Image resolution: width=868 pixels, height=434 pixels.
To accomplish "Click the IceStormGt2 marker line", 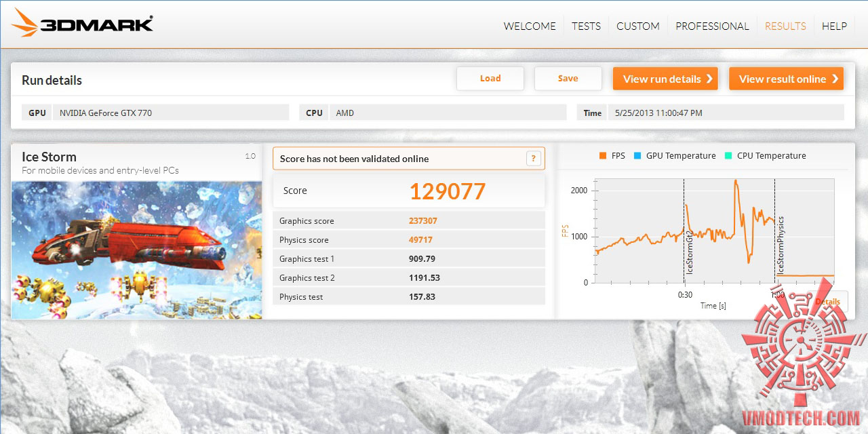I will tap(684, 231).
